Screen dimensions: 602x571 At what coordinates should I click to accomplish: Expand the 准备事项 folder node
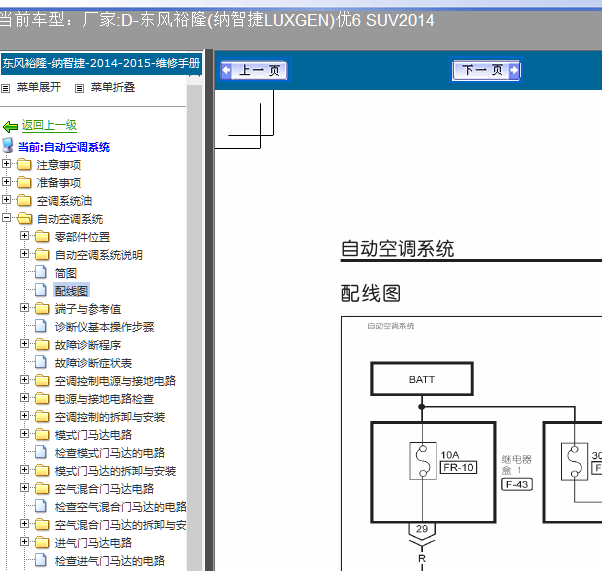click(6, 182)
